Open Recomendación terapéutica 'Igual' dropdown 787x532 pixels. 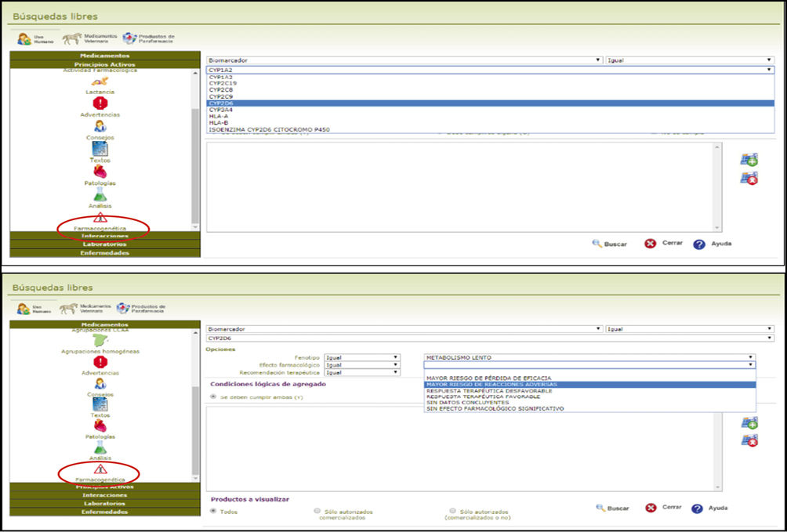coord(361,372)
